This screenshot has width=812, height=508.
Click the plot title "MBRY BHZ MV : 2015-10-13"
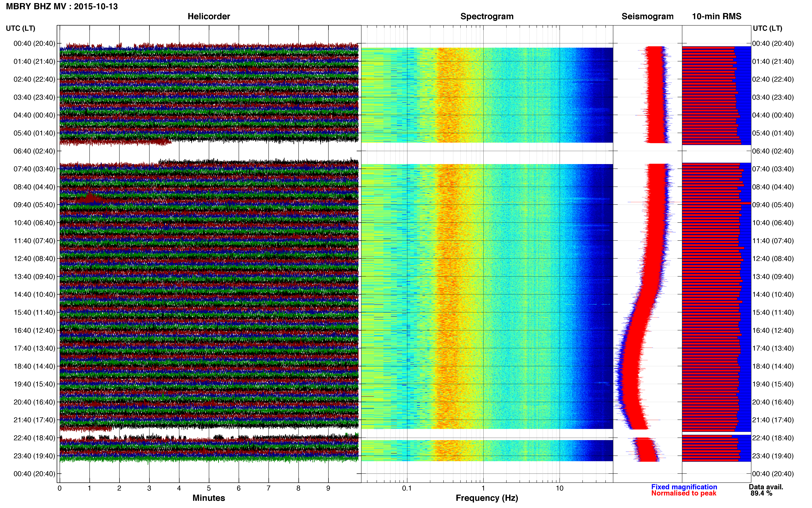point(62,6)
